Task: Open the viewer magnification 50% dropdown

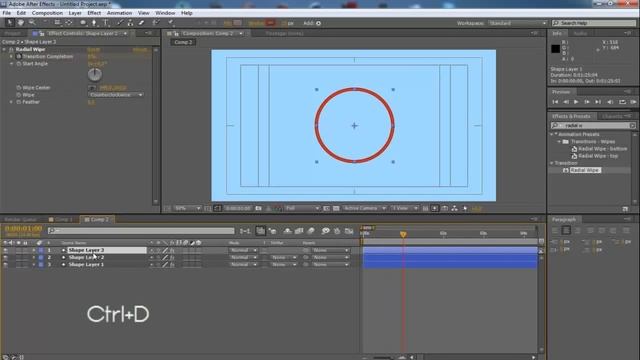Action: 187,209
